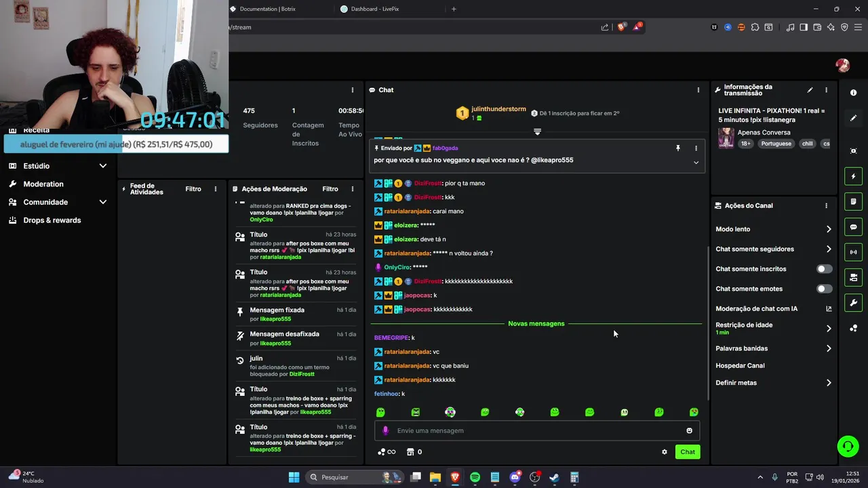This screenshot has height=488, width=868.
Task: Click the lightning bolt quick action icon
Action: [853, 176]
